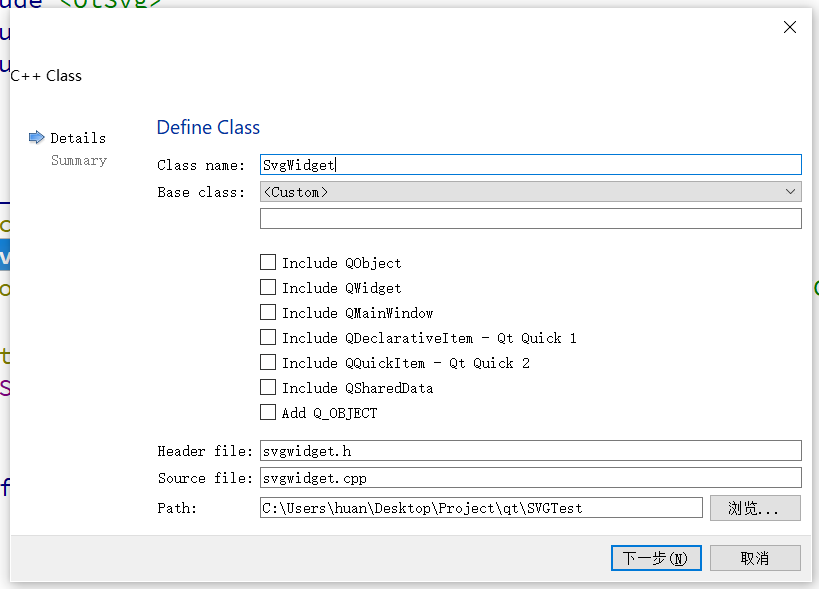Image resolution: width=819 pixels, height=589 pixels.
Task: Enable Include QObject checkbox
Action: [268, 263]
